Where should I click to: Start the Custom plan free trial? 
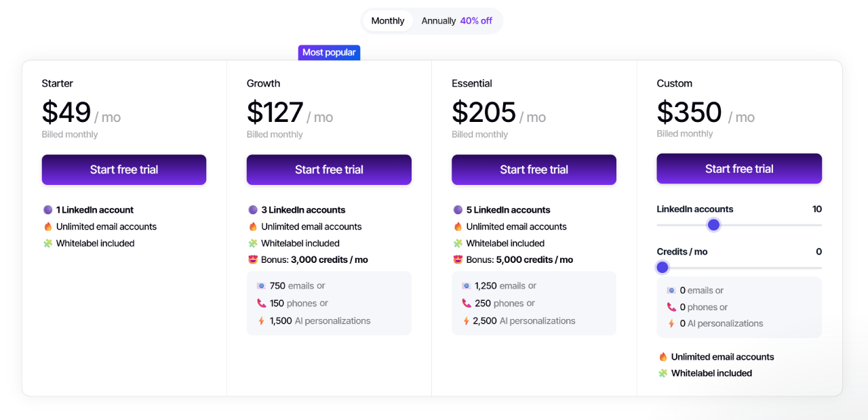pos(739,169)
